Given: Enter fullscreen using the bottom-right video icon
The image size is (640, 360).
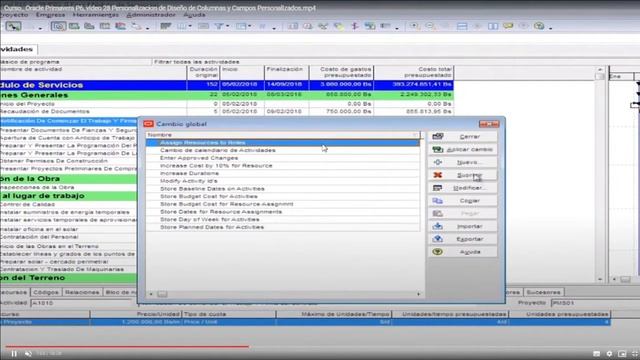Looking at the screenshot, I should pyautogui.click(x=635, y=354).
